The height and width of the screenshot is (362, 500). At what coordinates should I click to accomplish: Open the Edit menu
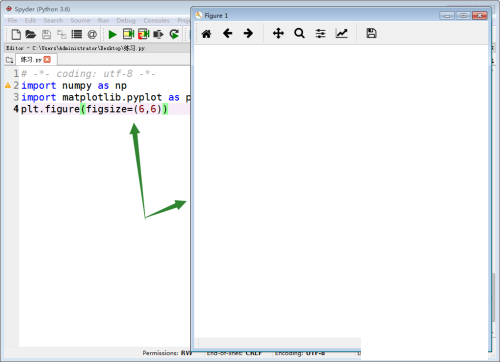(x=30, y=21)
